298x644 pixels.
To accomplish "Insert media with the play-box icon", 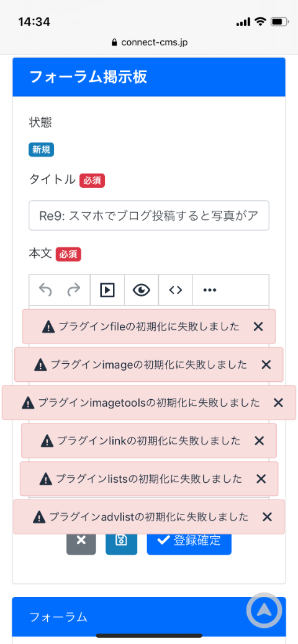I will pyautogui.click(x=107, y=290).
